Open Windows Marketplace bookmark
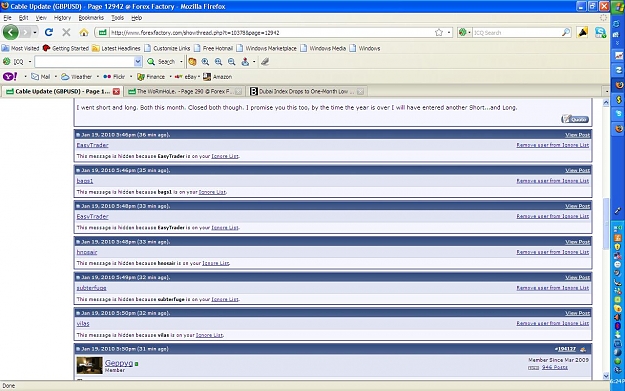 click(x=267, y=48)
